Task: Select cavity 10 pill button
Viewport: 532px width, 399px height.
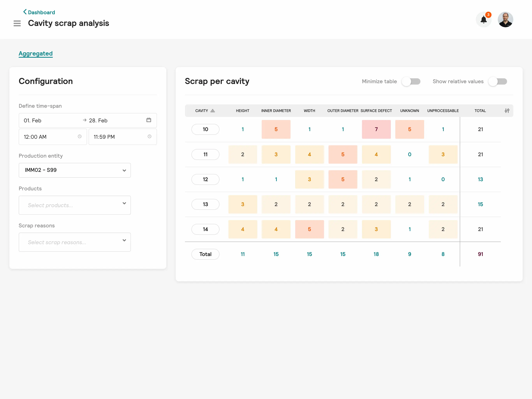Action: [x=205, y=129]
